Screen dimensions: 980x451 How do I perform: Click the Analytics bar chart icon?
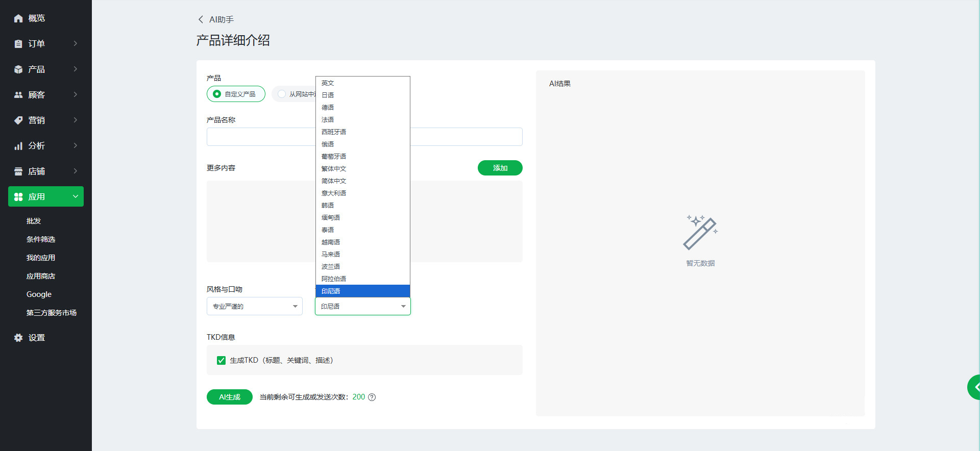pos(18,146)
